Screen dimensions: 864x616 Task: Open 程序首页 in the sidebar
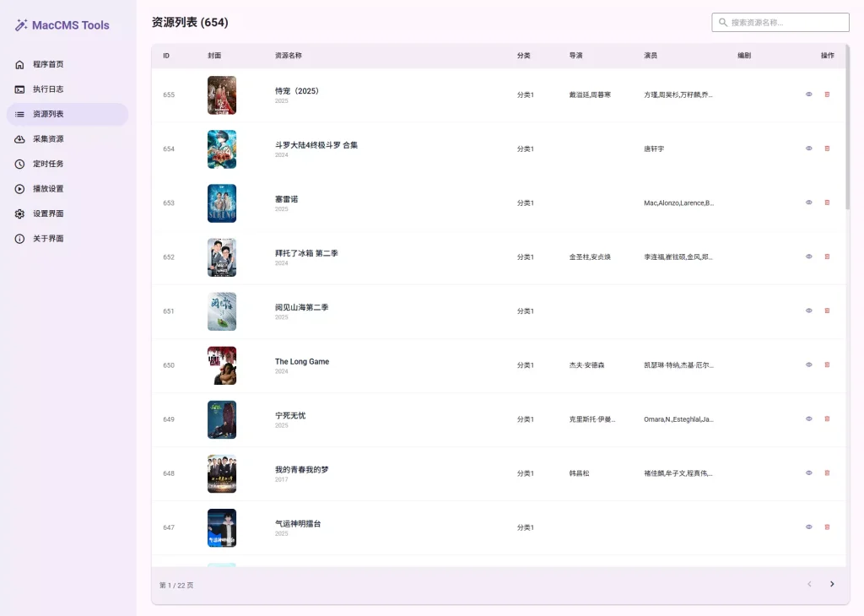coord(48,64)
